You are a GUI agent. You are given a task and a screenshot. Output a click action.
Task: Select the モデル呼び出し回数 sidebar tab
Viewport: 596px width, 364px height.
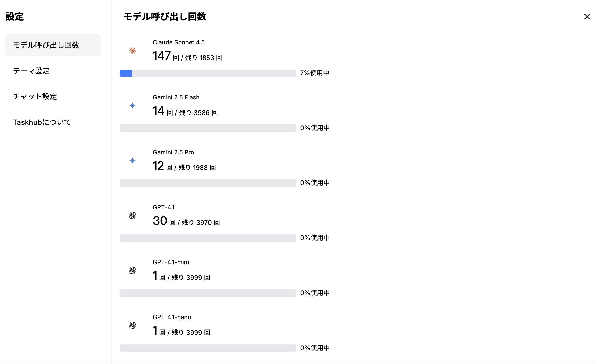53,45
